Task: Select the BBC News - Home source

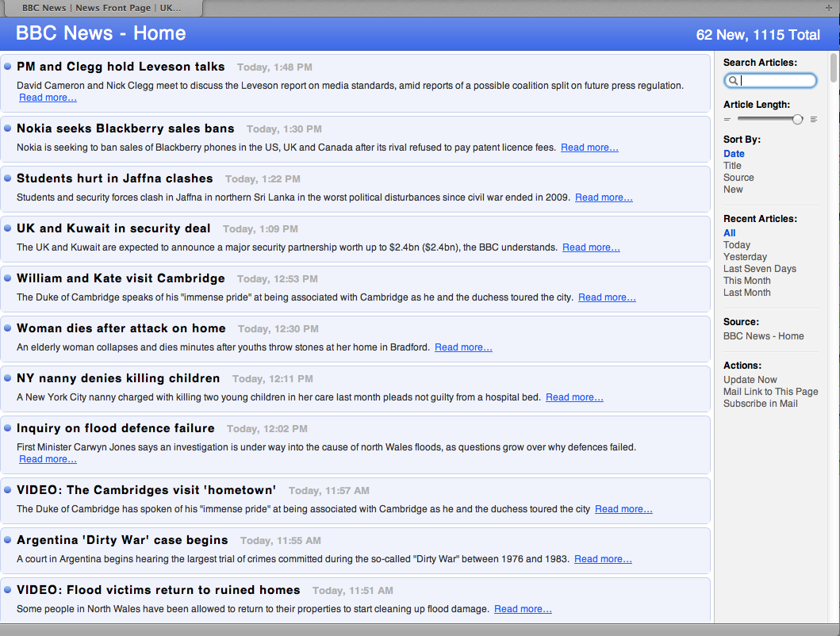Action: click(x=763, y=336)
